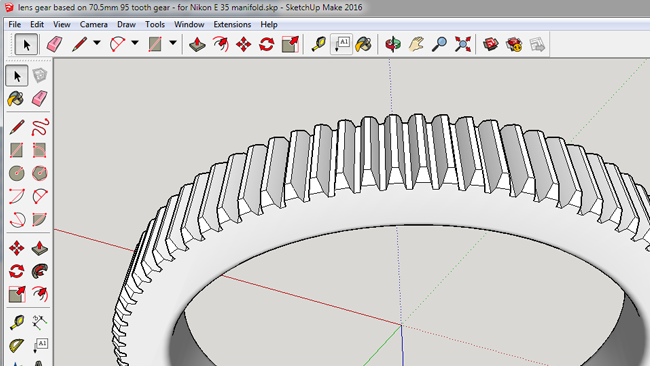Pick the Eraser tool in top toolbar

tap(54, 44)
